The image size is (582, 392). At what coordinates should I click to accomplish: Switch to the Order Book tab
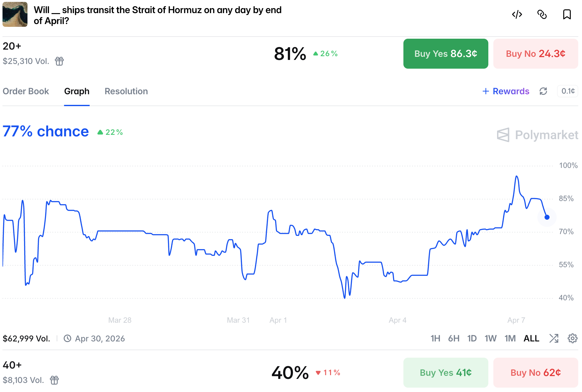click(26, 91)
